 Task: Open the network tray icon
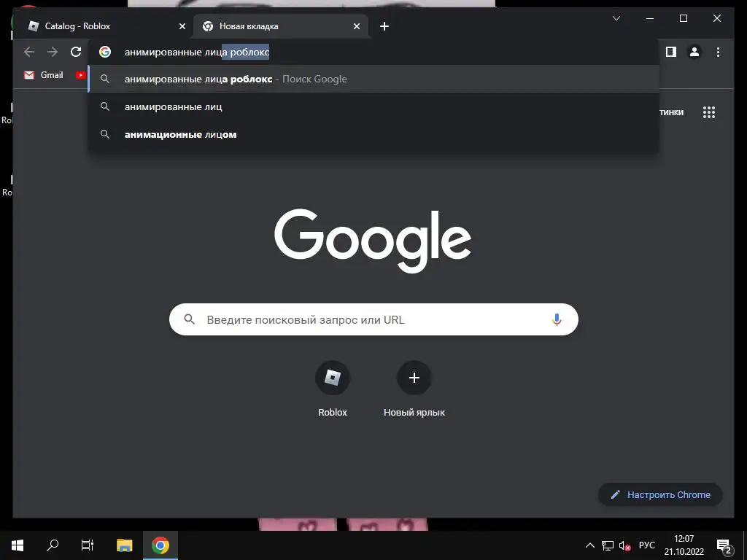click(608, 545)
